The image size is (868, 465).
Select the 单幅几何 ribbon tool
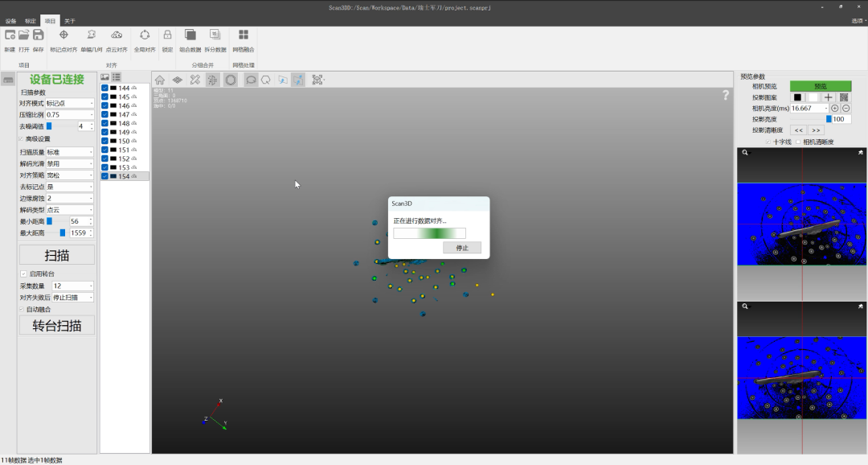pos(92,35)
